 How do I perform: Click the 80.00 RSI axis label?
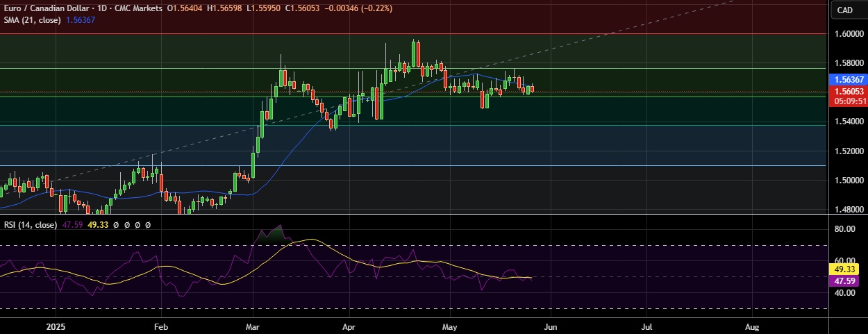pyautogui.click(x=844, y=228)
